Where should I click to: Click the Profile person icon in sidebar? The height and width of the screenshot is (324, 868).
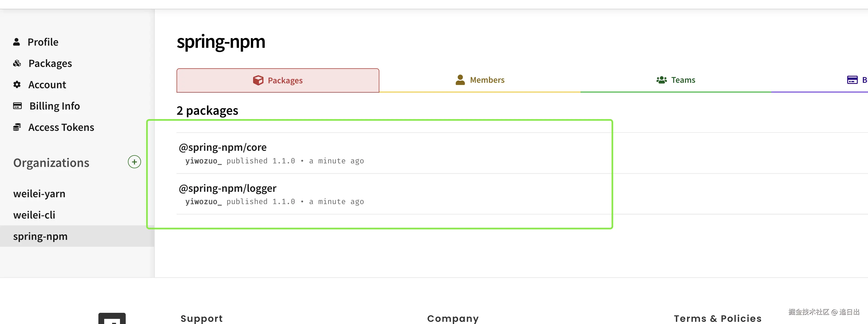point(16,42)
